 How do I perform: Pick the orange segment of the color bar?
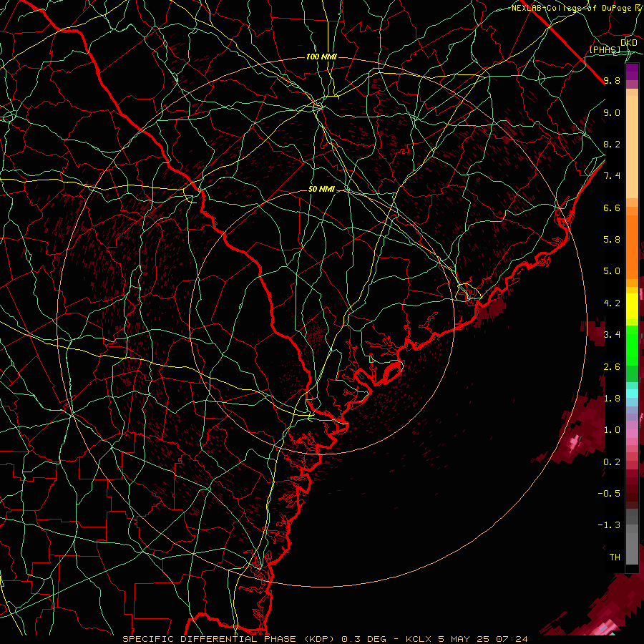pyautogui.click(x=632, y=246)
